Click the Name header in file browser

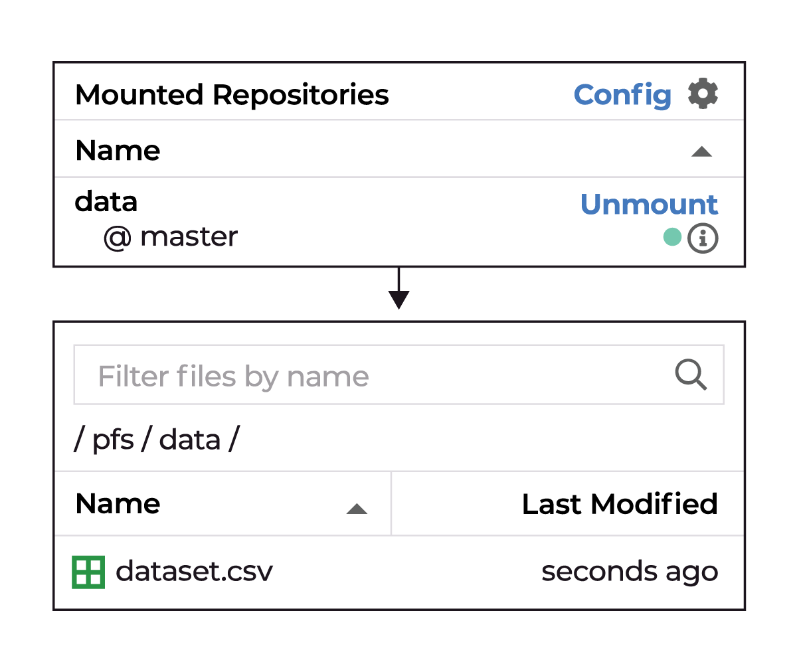point(118,504)
